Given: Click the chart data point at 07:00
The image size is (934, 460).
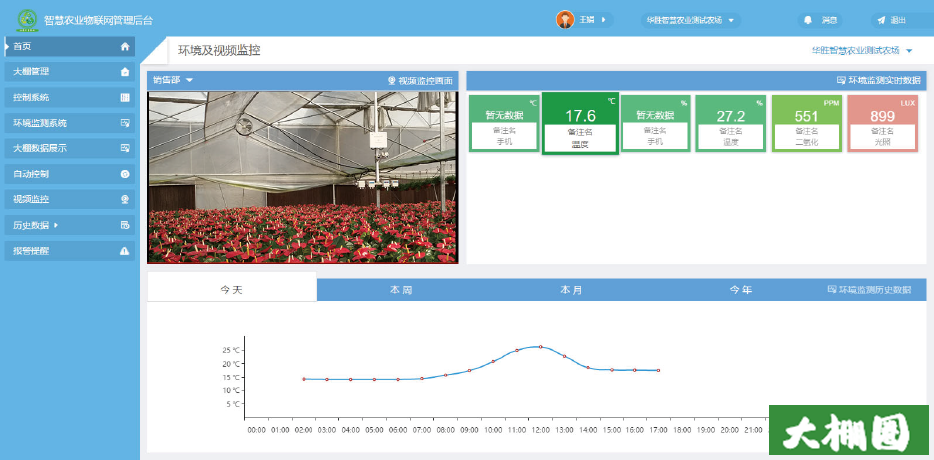Looking at the screenshot, I should pos(422,378).
